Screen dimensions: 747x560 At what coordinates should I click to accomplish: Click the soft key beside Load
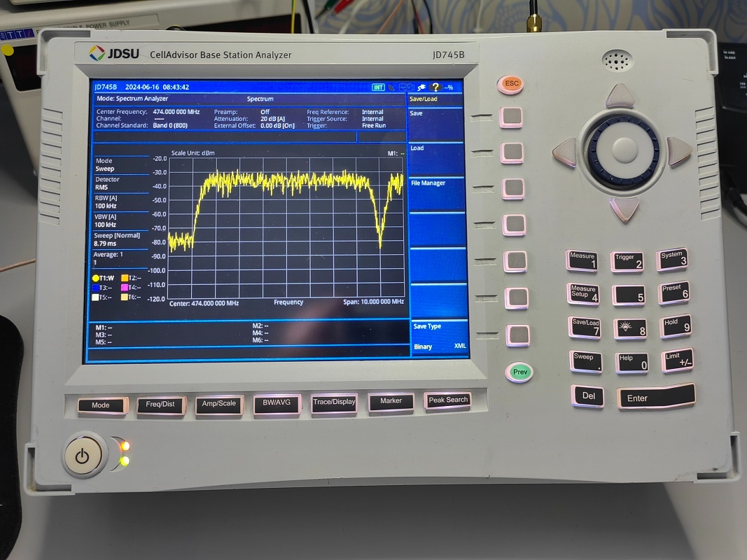click(x=512, y=153)
